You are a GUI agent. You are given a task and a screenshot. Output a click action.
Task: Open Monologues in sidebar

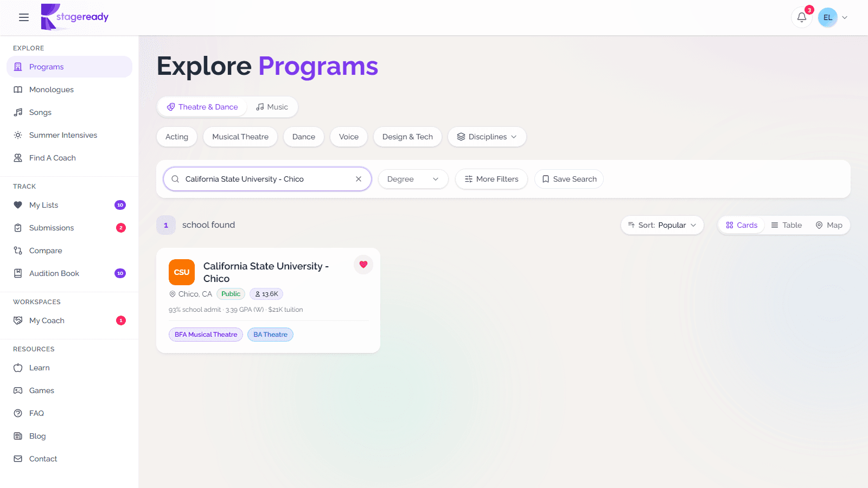(x=69, y=89)
